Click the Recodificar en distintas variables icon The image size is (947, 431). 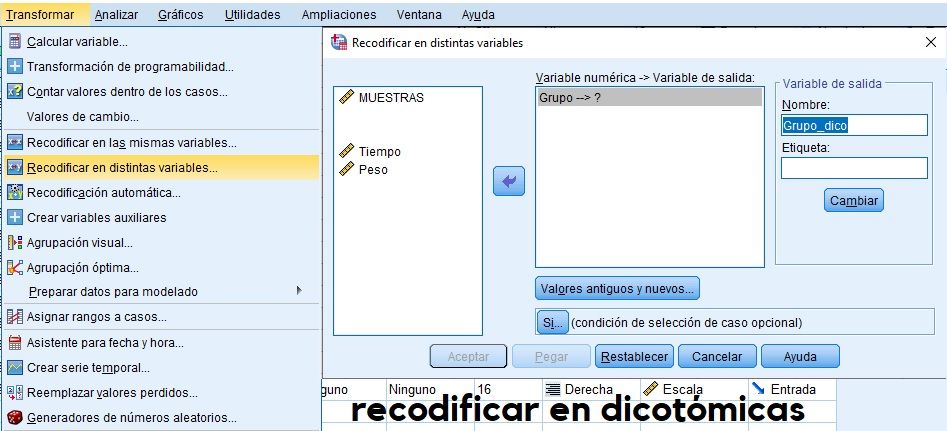pyautogui.click(x=15, y=167)
